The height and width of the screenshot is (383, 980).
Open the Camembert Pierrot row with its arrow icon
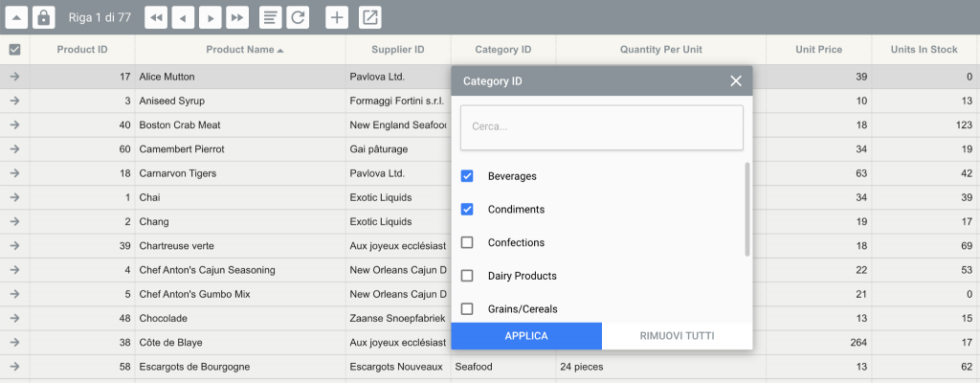15,149
